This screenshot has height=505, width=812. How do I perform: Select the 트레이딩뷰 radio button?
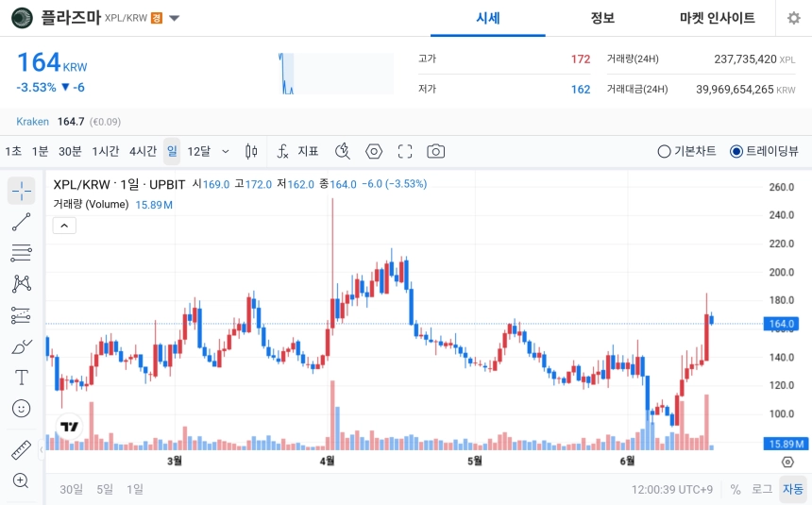coord(736,151)
